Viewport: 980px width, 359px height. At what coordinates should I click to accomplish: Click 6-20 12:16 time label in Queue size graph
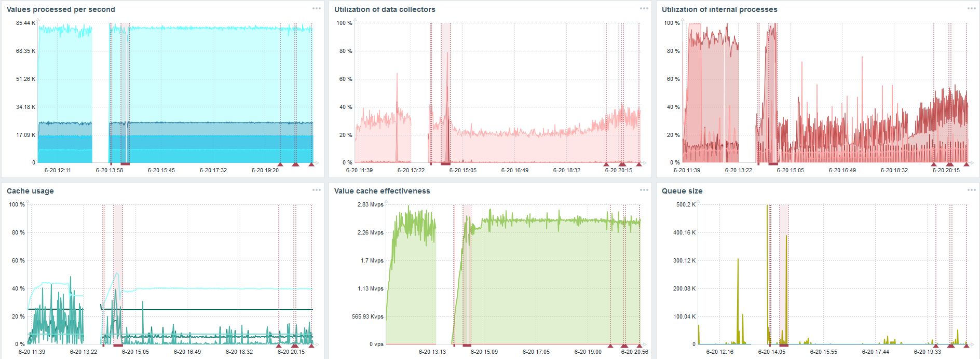[720, 352]
